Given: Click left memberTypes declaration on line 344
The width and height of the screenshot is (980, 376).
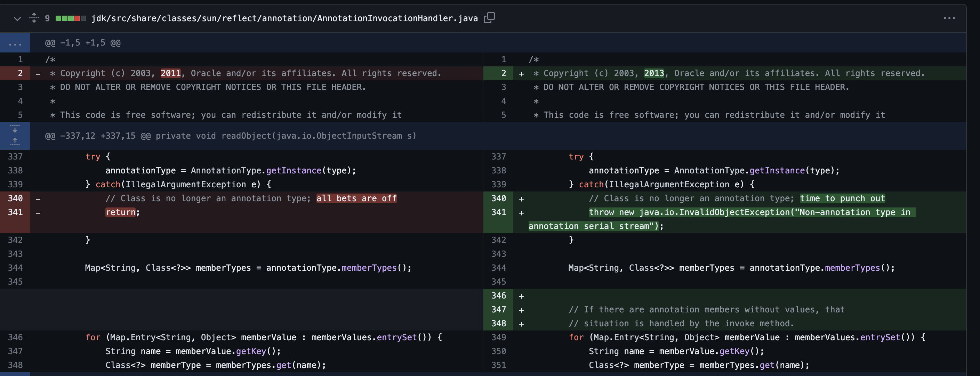Looking at the screenshot, I should (x=248, y=268).
